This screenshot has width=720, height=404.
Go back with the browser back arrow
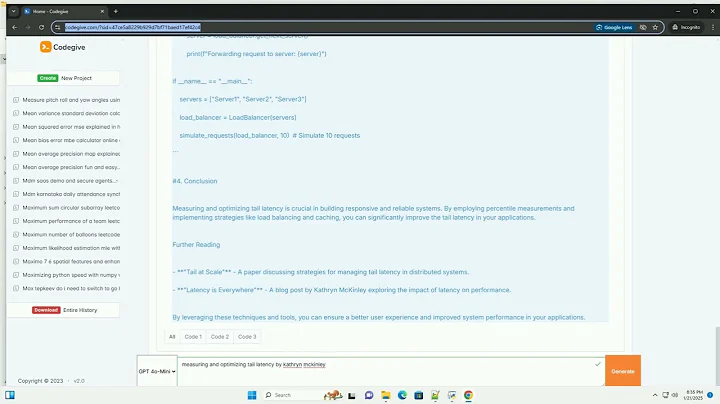pos(15,28)
